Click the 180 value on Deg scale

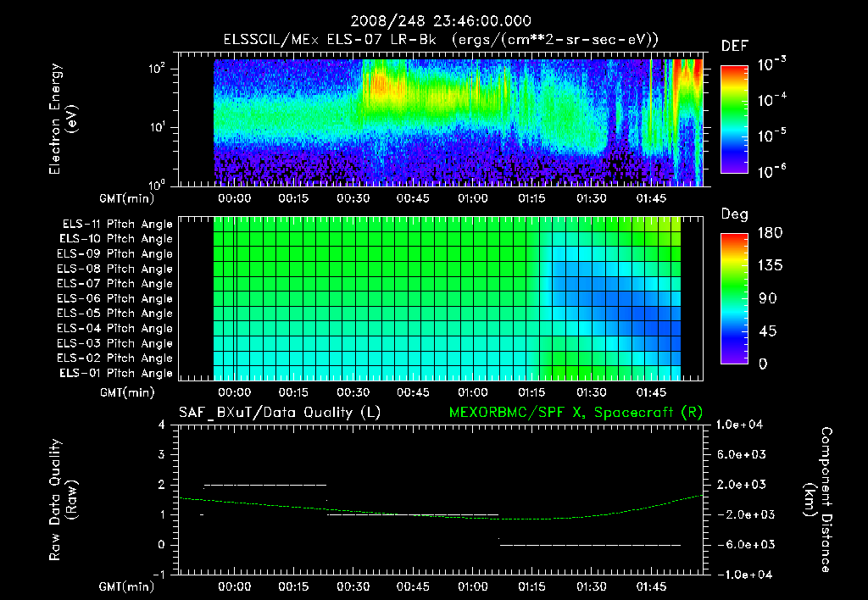tap(771, 233)
